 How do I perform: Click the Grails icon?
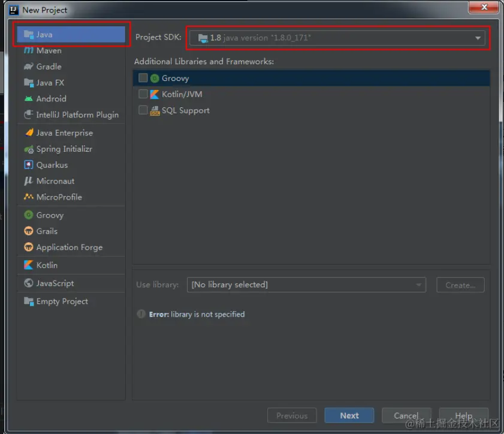coord(29,231)
